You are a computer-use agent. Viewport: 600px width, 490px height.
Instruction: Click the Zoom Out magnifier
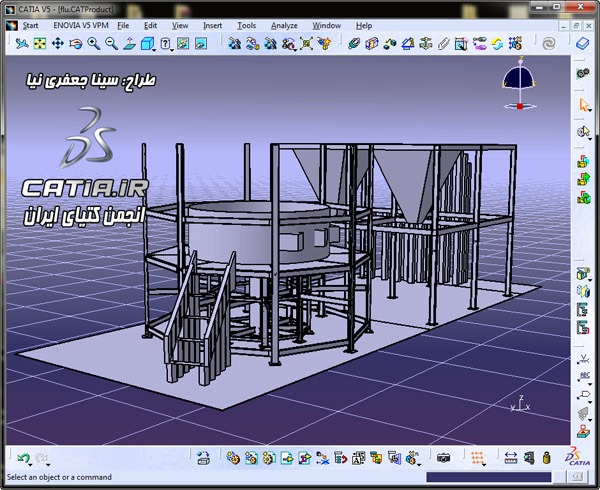click(x=111, y=44)
